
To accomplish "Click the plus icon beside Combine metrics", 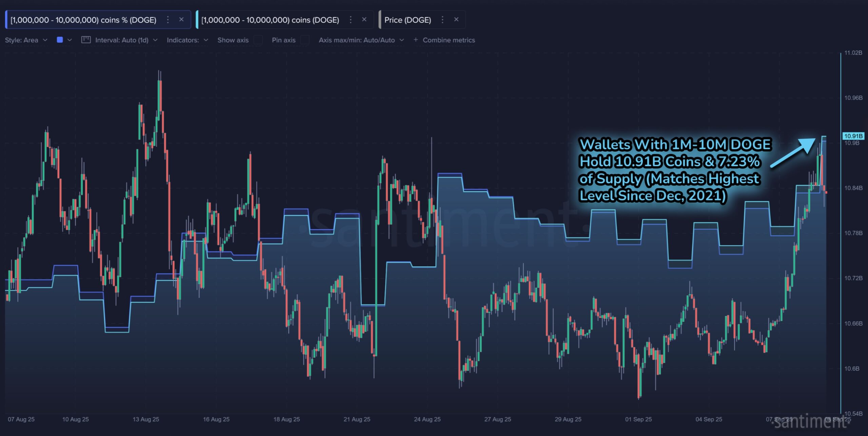I will click(x=416, y=40).
